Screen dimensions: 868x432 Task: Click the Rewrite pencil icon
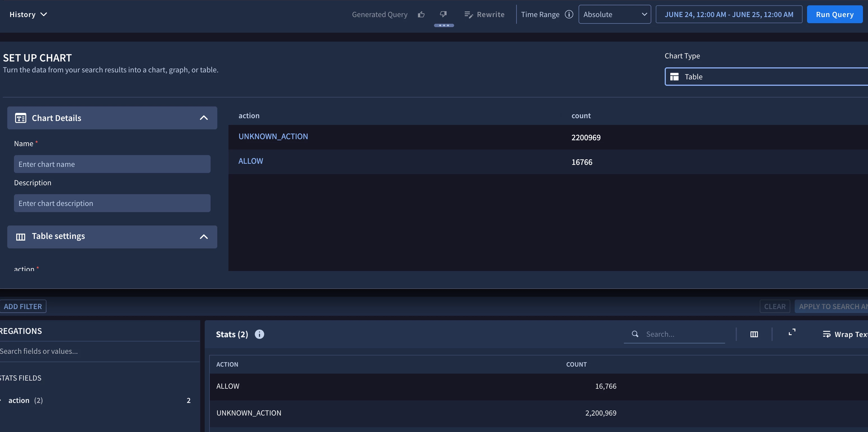pos(469,15)
